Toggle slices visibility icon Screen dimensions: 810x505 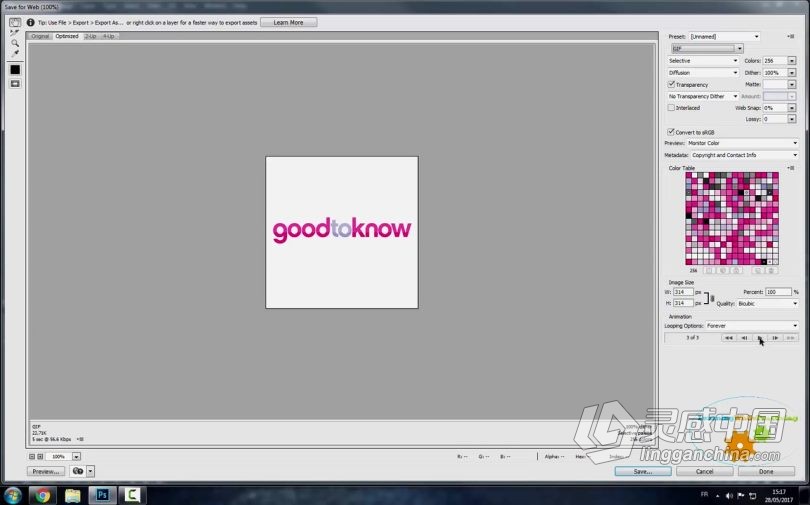[x=15, y=84]
